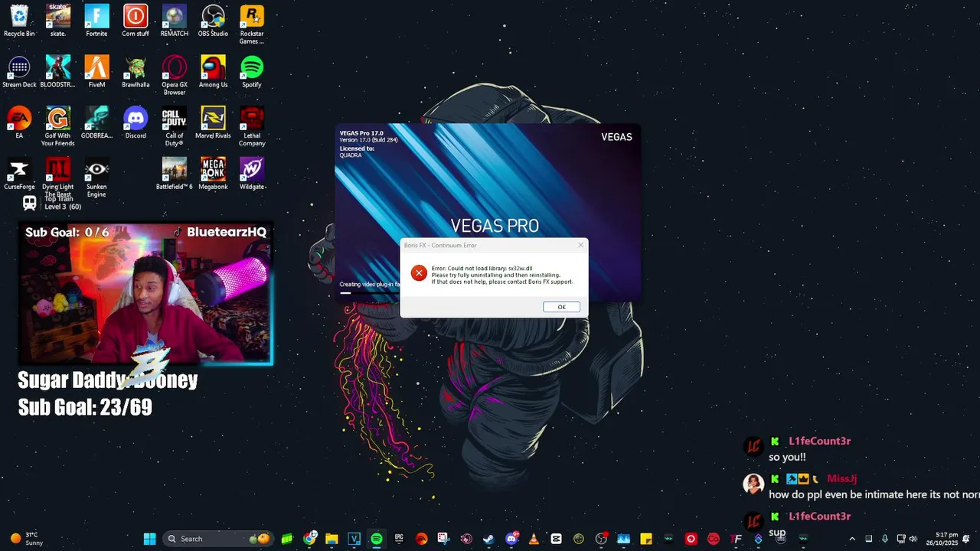This screenshot has width=980, height=551.
Task: Select the Call of Duty desktop shortcut
Action: [175, 126]
